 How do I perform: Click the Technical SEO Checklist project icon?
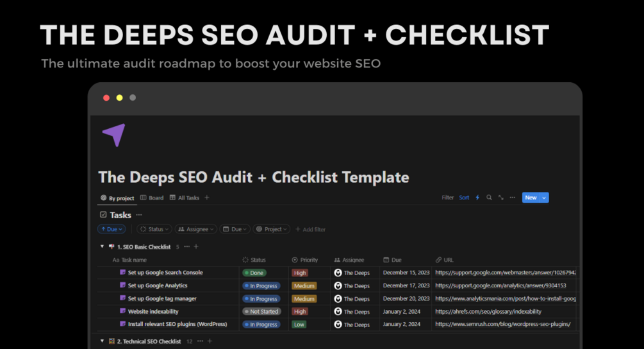click(x=111, y=341)
